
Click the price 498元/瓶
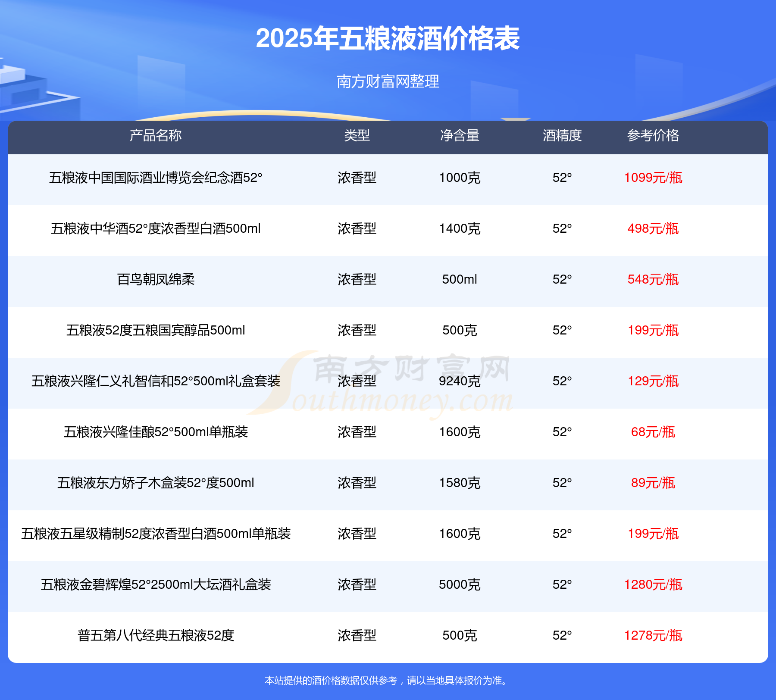(x=653, y=228)
